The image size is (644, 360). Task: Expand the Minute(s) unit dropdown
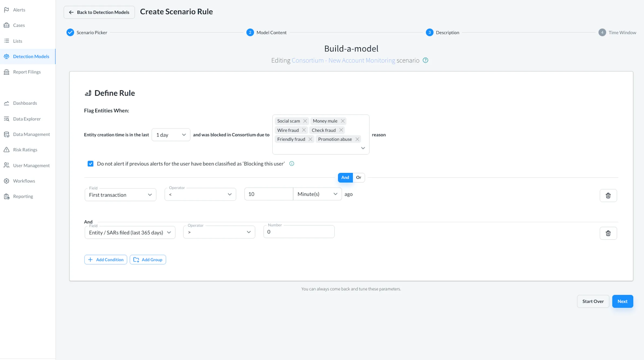coord(317,194)
